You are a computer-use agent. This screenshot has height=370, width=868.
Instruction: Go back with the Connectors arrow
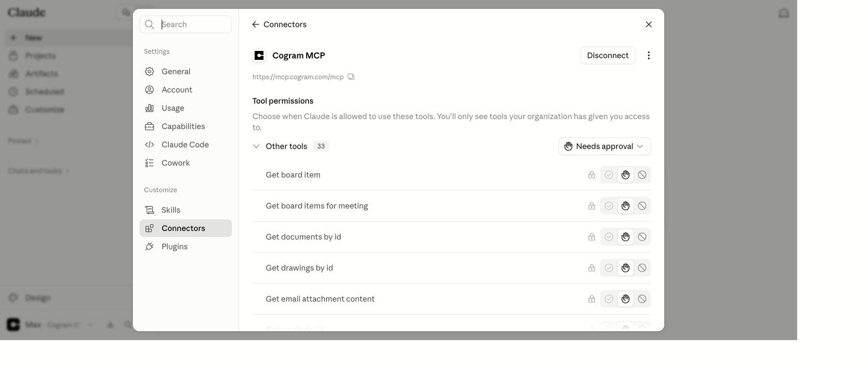click(255, 24)
